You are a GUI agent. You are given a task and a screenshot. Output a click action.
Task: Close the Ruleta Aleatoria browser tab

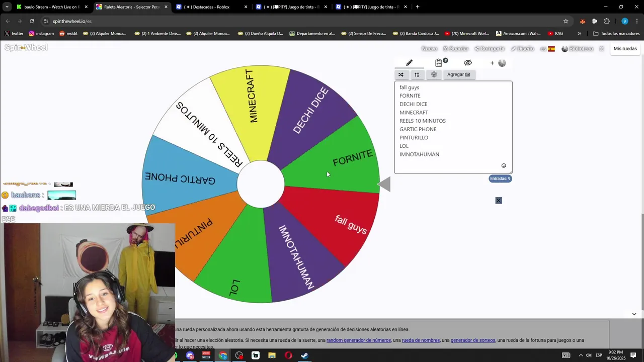166,7
